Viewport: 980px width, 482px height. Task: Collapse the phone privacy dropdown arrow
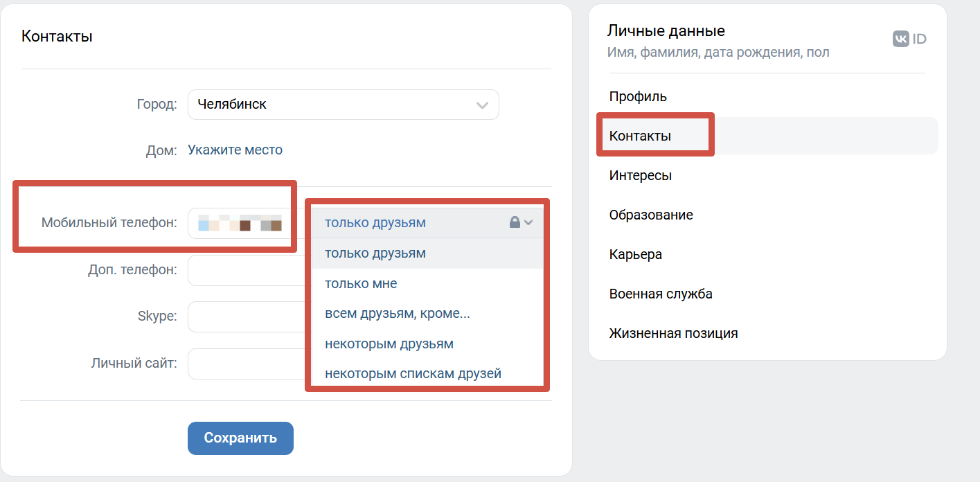[x=529, y=222]
